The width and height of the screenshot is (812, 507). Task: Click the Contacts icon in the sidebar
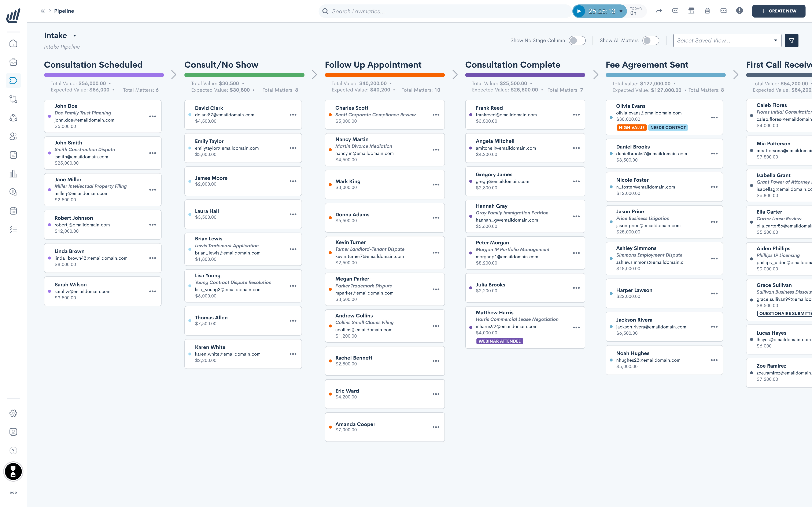[13, 136]
